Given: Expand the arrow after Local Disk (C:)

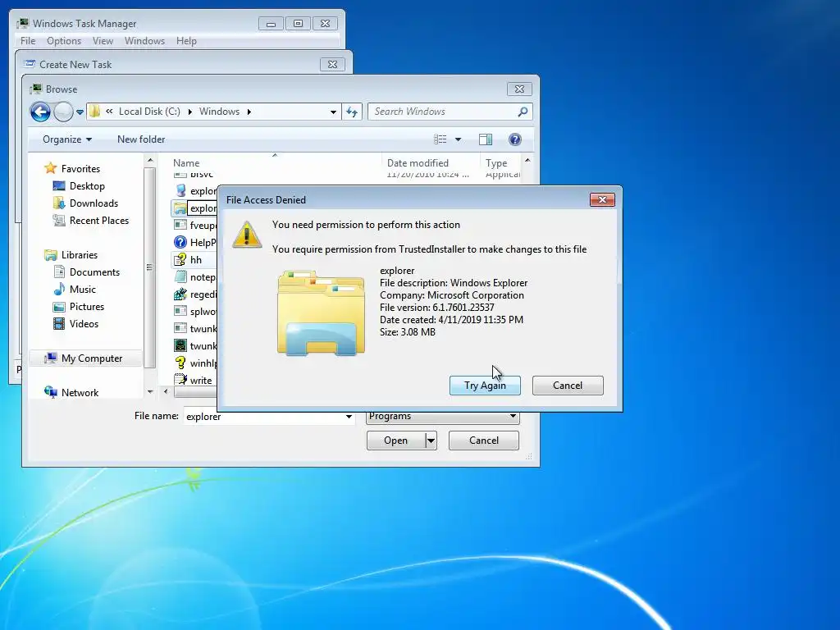Looking at the screenshot, I should tap(189, 112).
